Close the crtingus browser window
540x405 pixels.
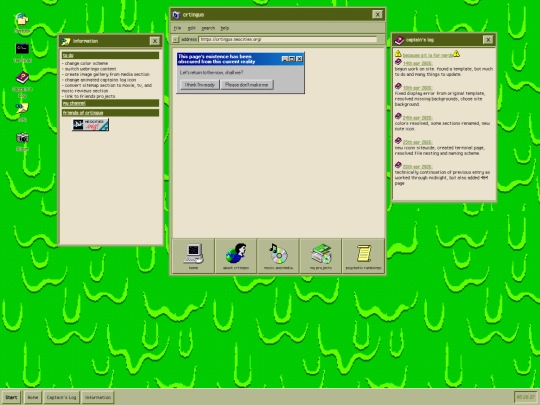(377, 14)
